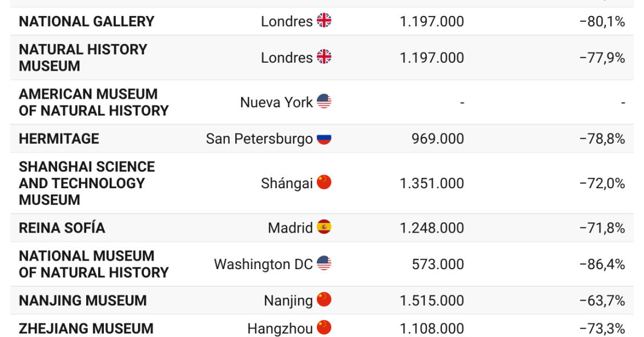Viewport: 644px width, 337px height.
Task: Click the China flag beside Nanjing
Action: tap(324, 300)
